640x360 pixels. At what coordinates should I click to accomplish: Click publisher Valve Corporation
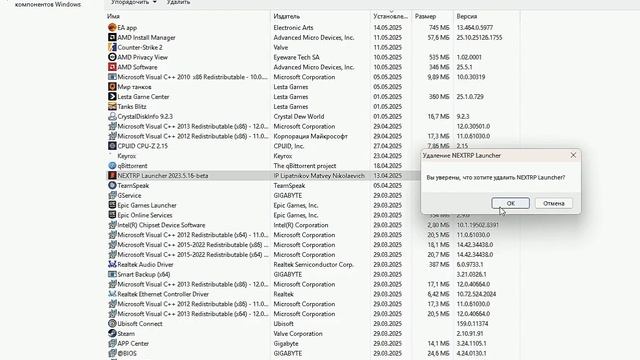pos(298,333)
